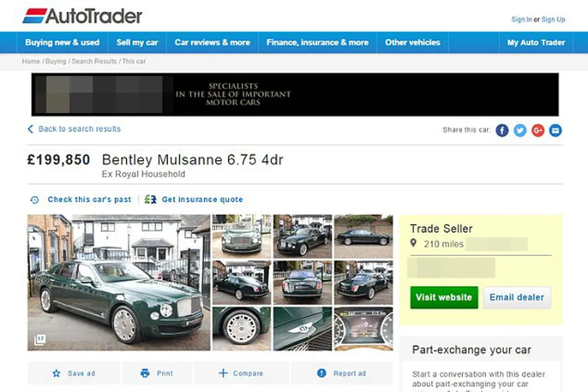The height and width of the screenshot is (392, 588).
Task: Open the photo gallery count icon
Action: (40, 340)
